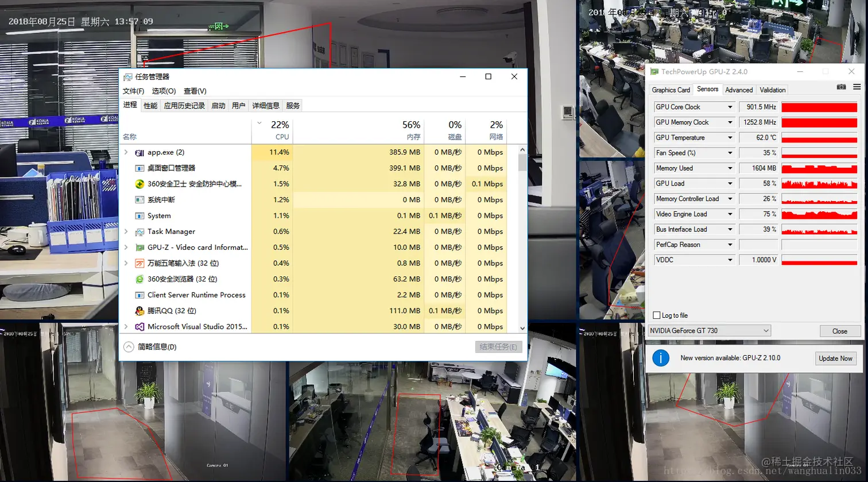Click the app.exe process icon
Screen dimensions: 868x482
[139, 152]
